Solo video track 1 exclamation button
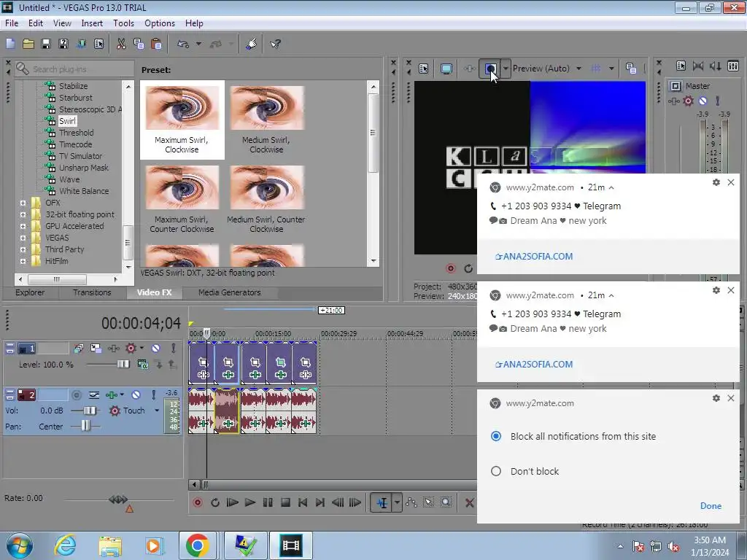This screenshot has height=560, width=747. click(x=174, y=349)
